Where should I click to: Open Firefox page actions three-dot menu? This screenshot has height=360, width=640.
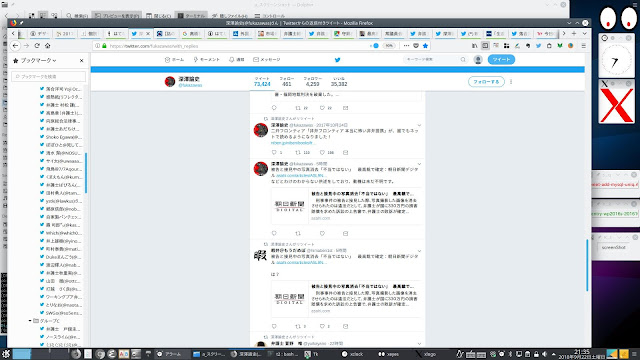pyautogui.click(x=406, y=46)
